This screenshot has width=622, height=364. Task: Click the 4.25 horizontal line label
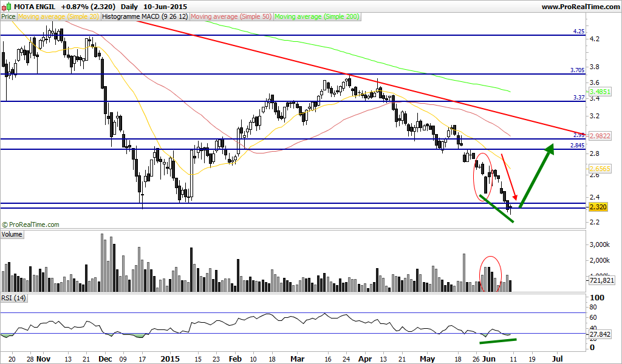click(x=578, y=32)
